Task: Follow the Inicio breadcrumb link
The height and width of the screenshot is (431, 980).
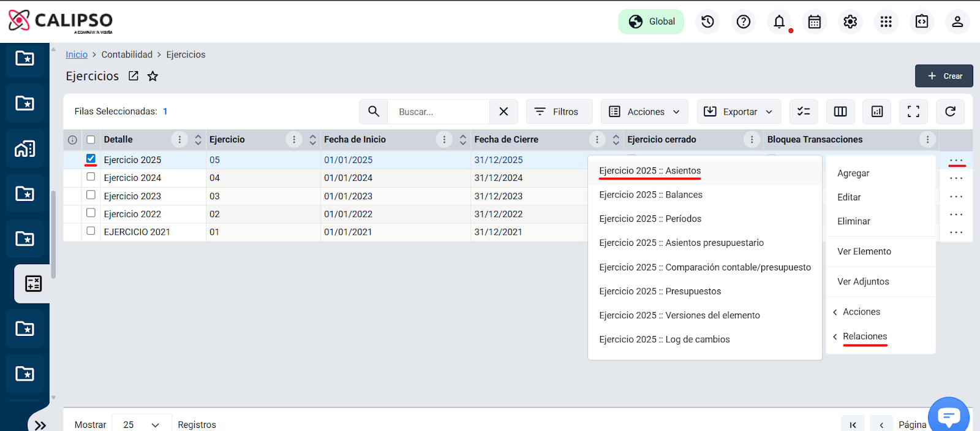Action: click(77, 55)
